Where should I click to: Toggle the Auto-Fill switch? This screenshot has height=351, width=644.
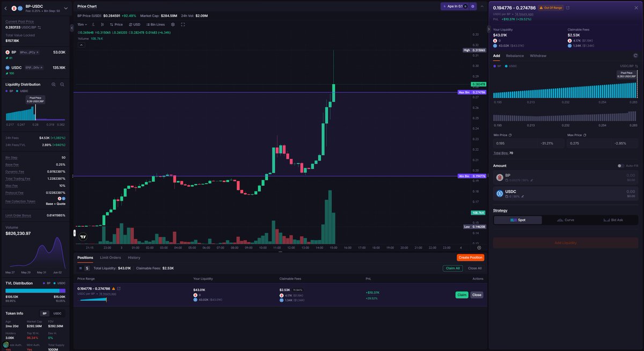point(620,166)
